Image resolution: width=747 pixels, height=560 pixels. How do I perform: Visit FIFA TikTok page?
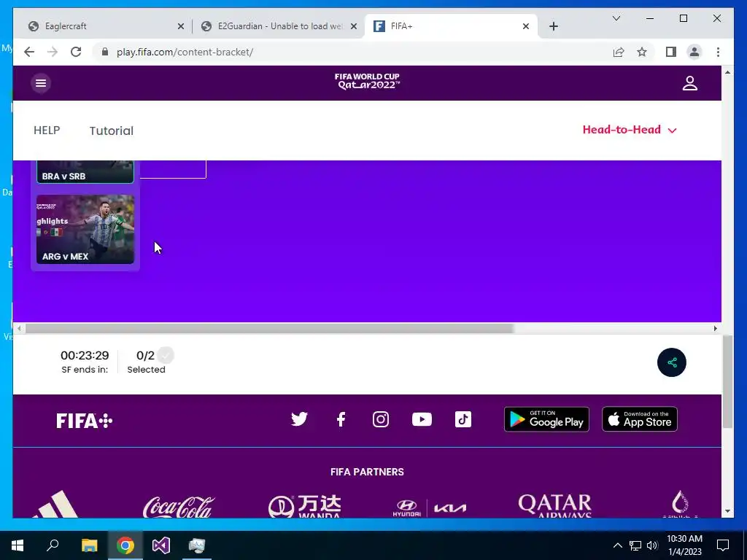[x=463, y=419]
